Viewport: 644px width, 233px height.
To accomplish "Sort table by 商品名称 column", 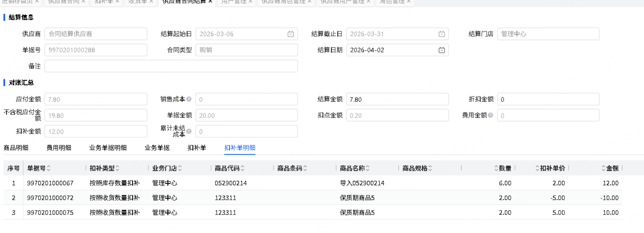I will point(368,168).
